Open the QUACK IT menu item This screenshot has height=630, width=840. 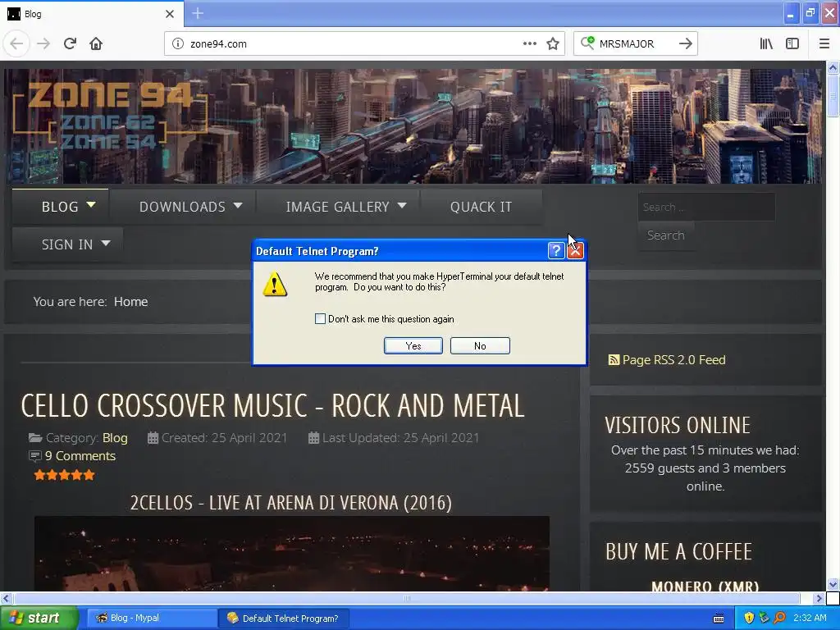click(481, 207)
